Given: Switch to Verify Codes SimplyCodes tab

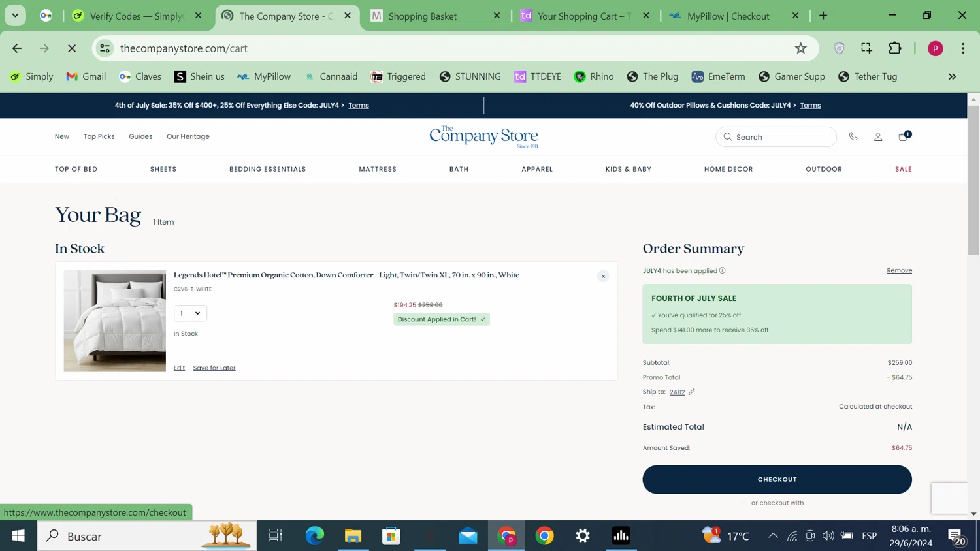Looking at the screenshot, I should tap(137, 16).
